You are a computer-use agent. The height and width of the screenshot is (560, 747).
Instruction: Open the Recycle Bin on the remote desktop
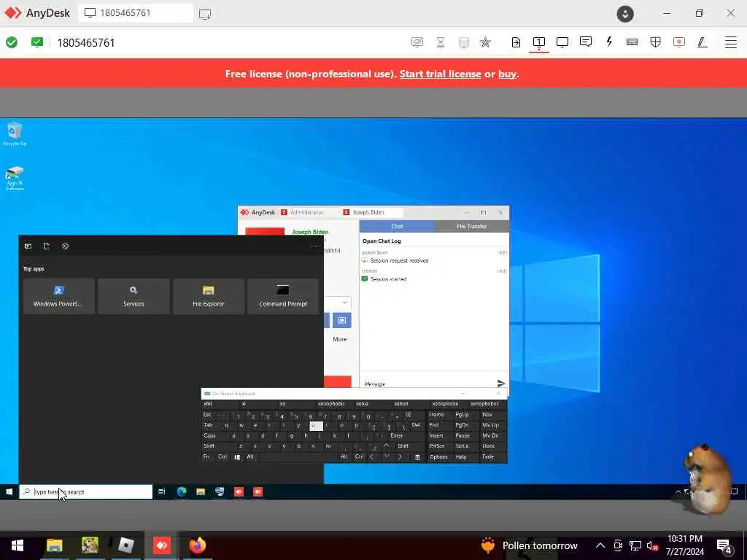15,133
